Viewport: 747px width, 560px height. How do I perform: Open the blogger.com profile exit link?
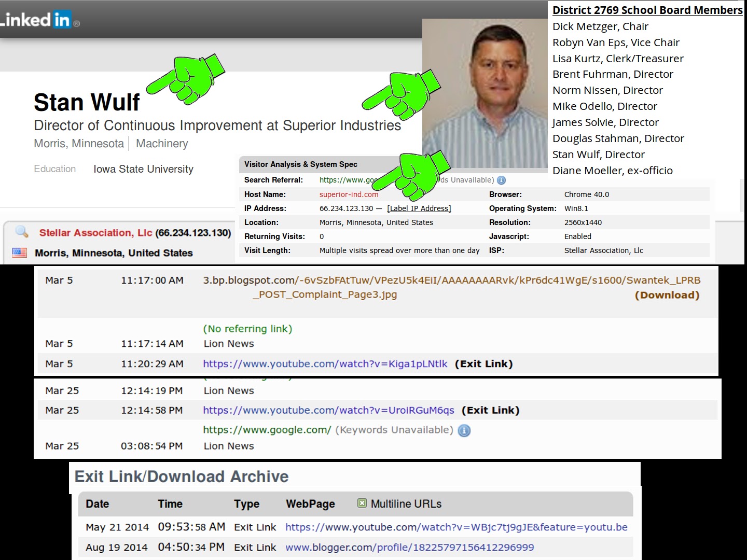(x=410, y=548)
